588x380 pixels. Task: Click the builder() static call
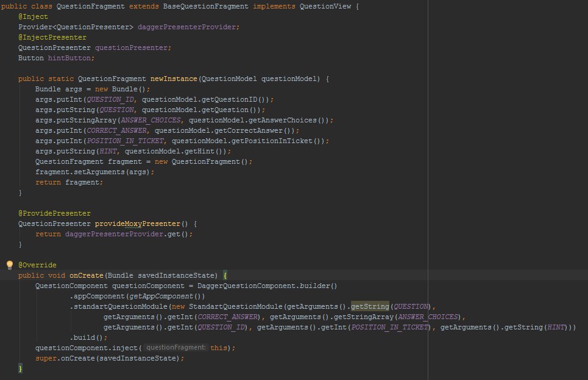pyautogui.click(x=318, y=286)
